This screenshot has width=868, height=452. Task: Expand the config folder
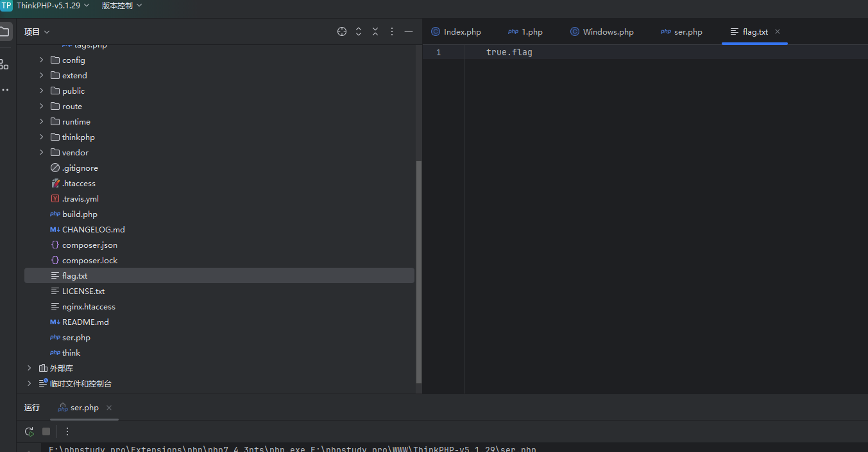pos(42,60)
